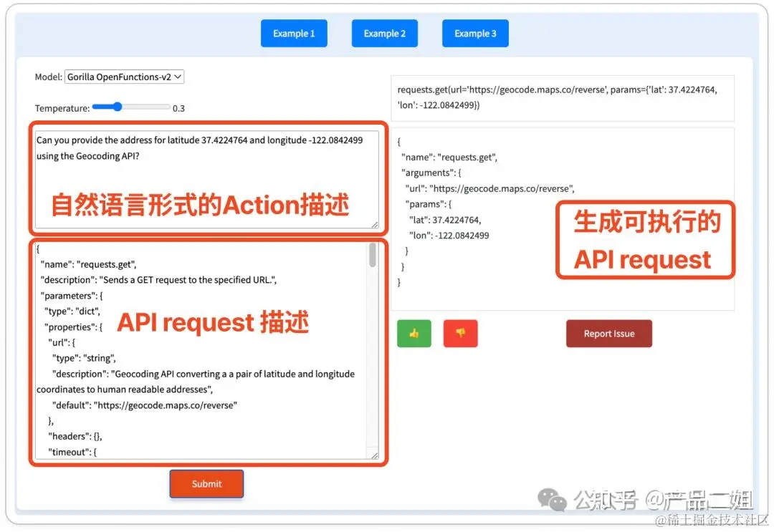Image resolution: width=774 pixels, height=532 pixels.
Task: Adjust the Temperature slider handle
Action: click(117, 107)
